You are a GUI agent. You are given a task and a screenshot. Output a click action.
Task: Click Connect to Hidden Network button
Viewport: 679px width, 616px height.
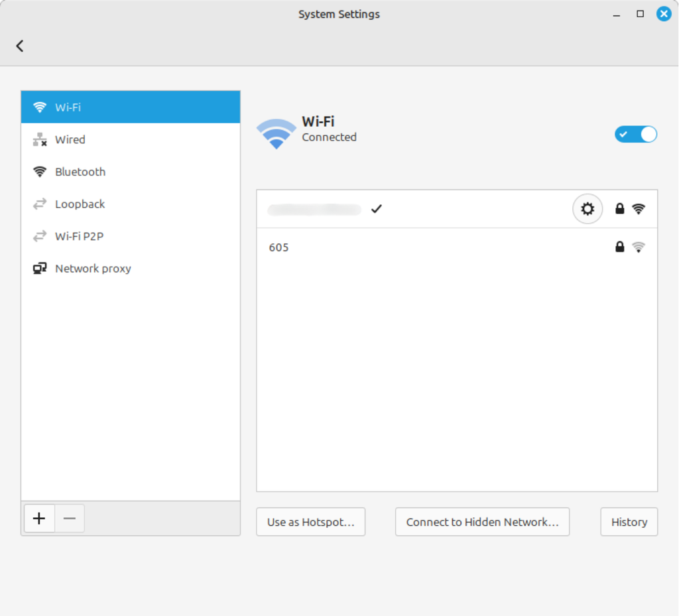482,522
